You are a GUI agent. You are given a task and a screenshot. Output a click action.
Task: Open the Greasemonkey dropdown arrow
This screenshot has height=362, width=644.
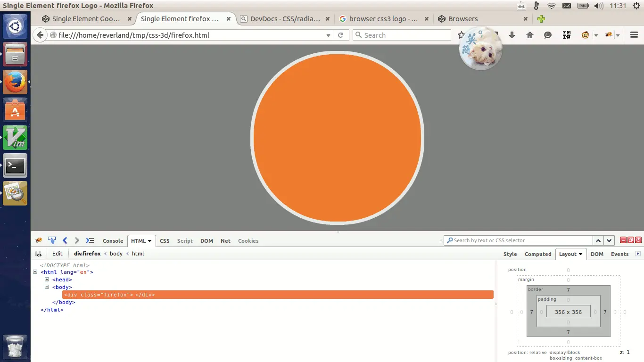[596, 35]
